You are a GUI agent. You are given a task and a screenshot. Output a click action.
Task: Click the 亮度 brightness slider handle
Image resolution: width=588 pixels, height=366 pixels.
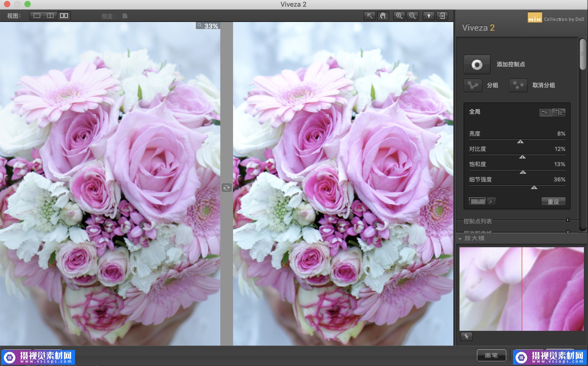[520, 142]
